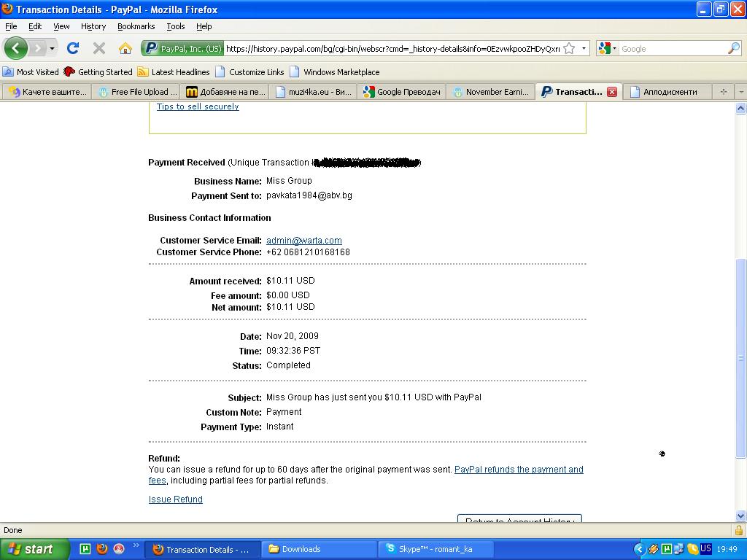Click the Completed status text

click(x=288, y=365)
